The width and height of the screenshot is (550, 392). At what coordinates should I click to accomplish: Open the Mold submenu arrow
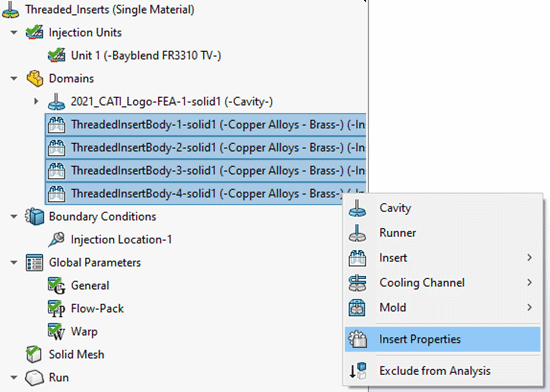point(529,307)
